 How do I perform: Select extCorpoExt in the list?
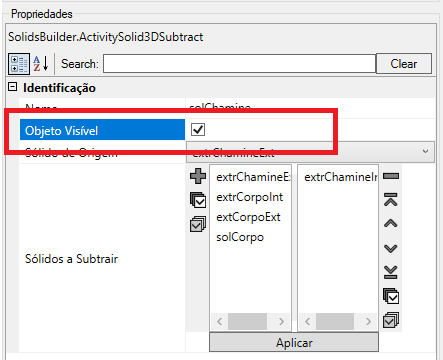coord(249,217)
